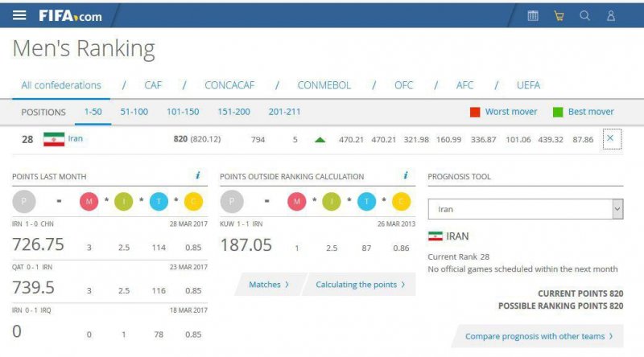Click Compare prognosis with other teams
This screenshot has height=357, width=644.
tap(539, 336)
